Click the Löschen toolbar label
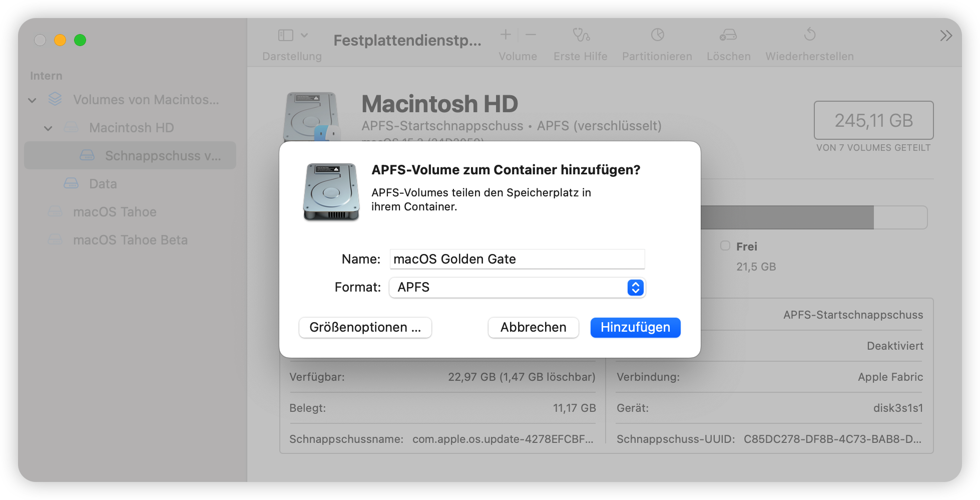The image size is (980, 500). coord(729,57)
